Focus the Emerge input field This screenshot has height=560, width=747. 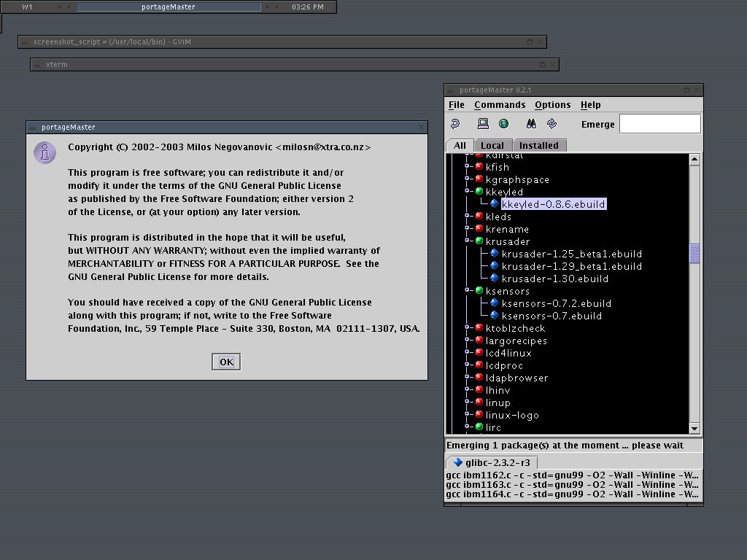(x=659, y=124)
